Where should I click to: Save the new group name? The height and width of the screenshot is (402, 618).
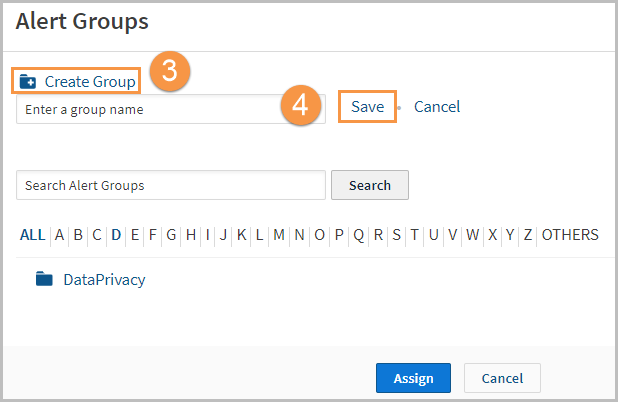(367, 106)
